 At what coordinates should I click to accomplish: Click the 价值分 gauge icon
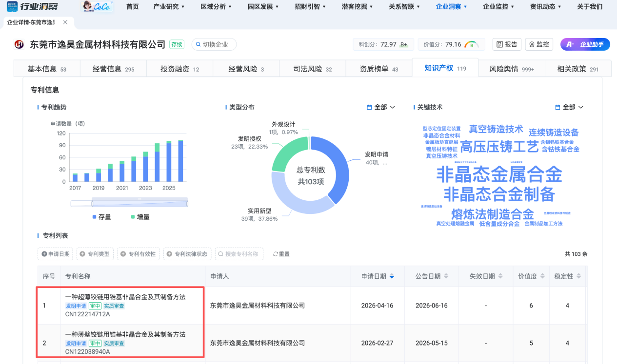pos(472,44)
